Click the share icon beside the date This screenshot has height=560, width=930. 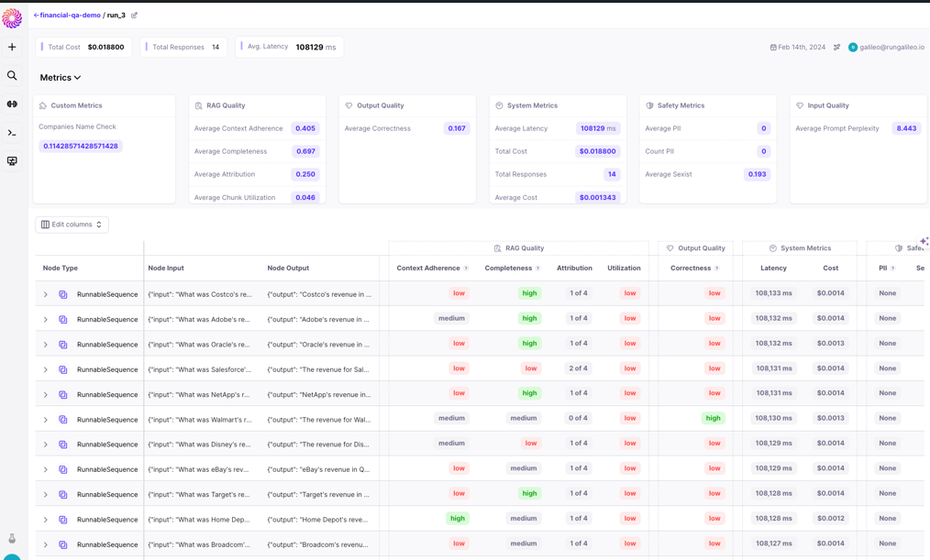(836, 48)
